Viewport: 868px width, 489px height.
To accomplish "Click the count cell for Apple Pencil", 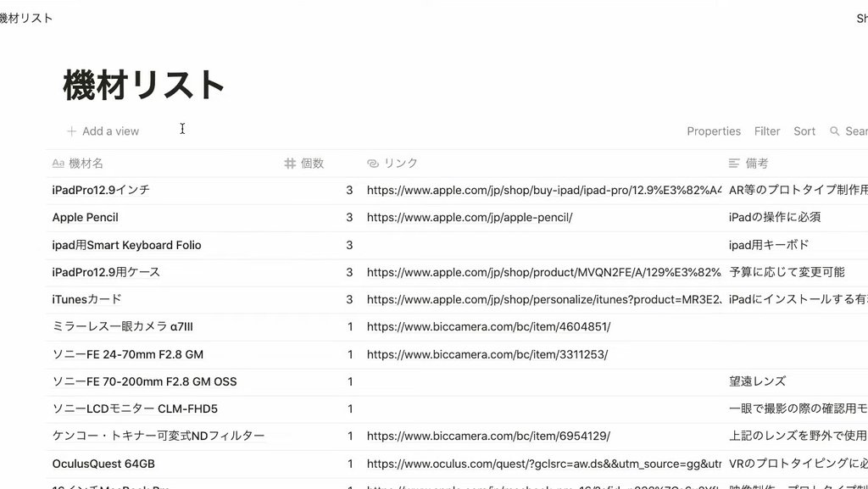I will pyautogui.click(x=320, y=218).
